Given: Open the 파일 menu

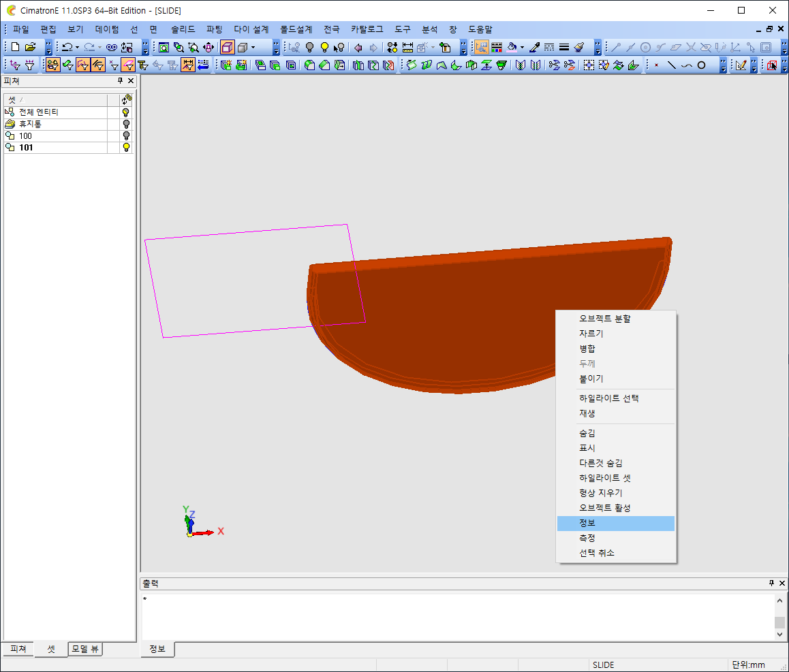Looking at the screenshot, I should click(x=21, y=30).
